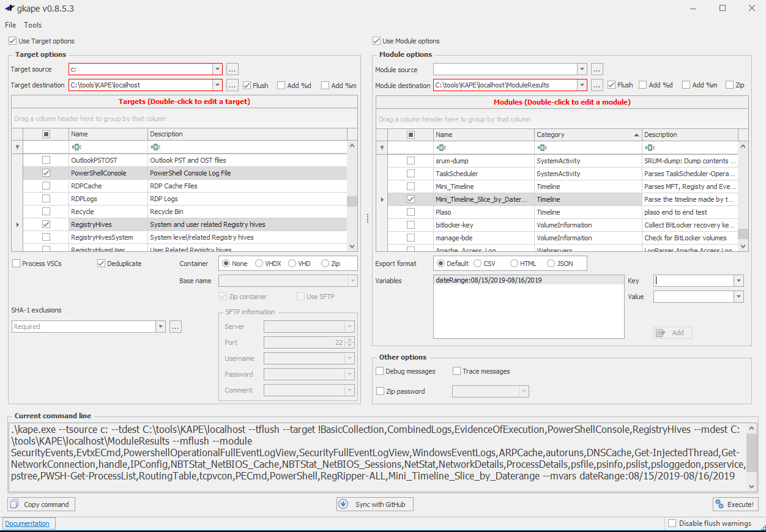
Task: Expand the Target destination dropdown
Action: pyautogui.click(x=217, y=85)
